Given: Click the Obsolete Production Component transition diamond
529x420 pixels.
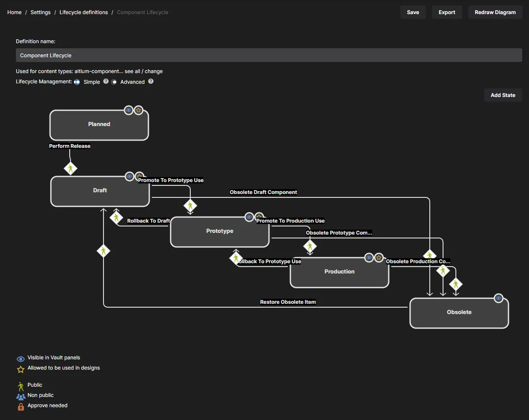Looking at the screenshot, I should tap(456, 284).
